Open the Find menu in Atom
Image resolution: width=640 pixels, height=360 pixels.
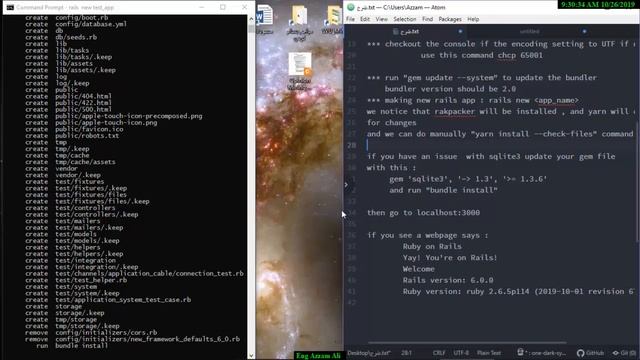427,19
